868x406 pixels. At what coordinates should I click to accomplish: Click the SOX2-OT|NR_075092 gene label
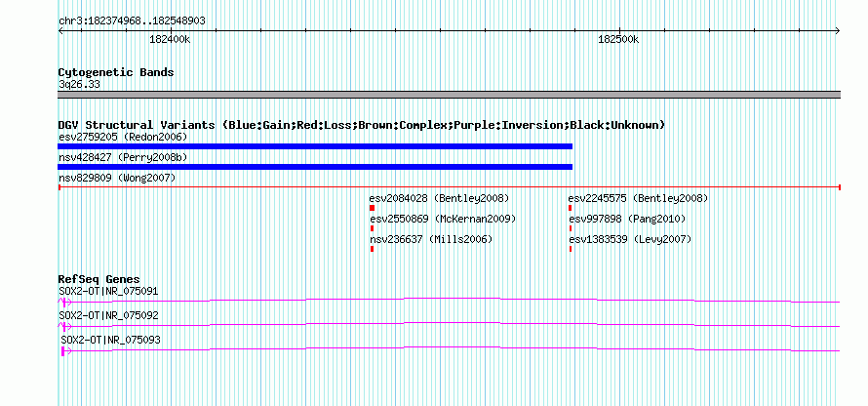[x=108, y=315]
